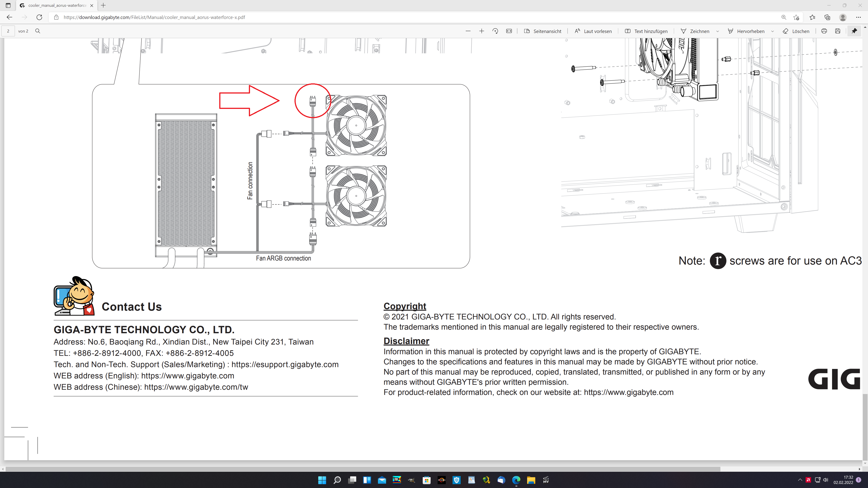The width and height of the screenshot is (868, 488).
Task: Save the PDF with the disk icon
Action: coord(838,31)
